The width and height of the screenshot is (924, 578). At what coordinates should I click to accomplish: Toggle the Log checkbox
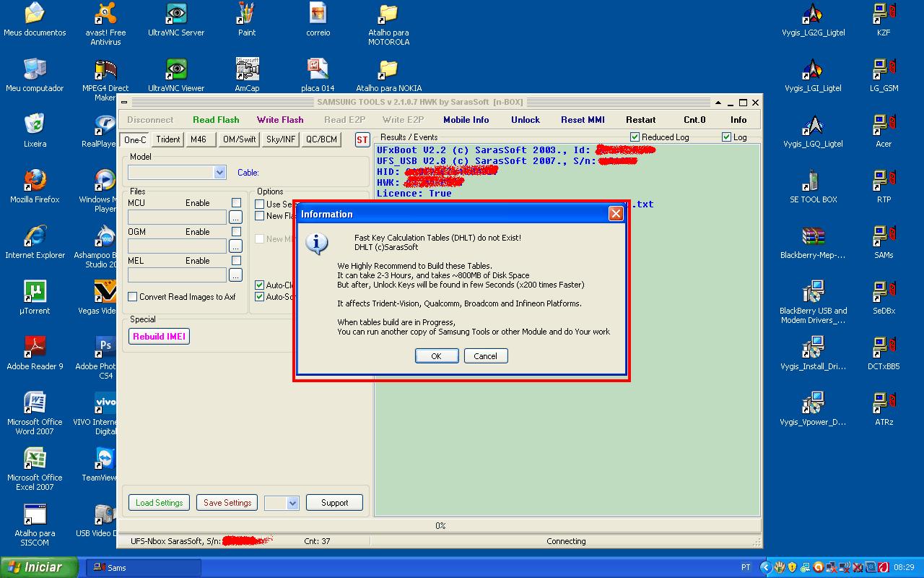(726, 137)
